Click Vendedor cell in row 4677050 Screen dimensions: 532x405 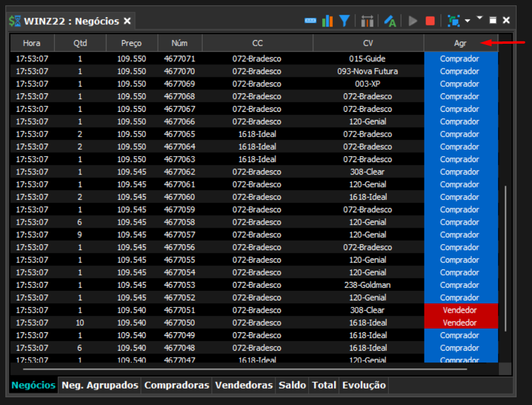(x=460, y=322)
